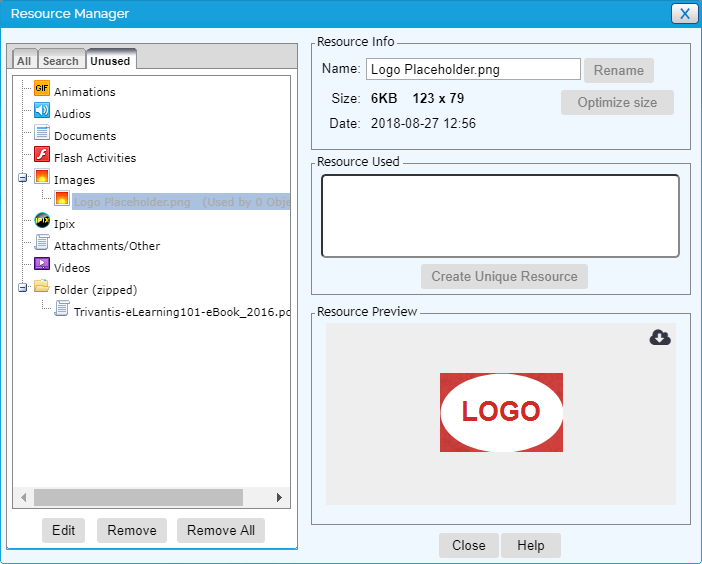Click the horizontal scrollbar right arrow

(279, 497)
